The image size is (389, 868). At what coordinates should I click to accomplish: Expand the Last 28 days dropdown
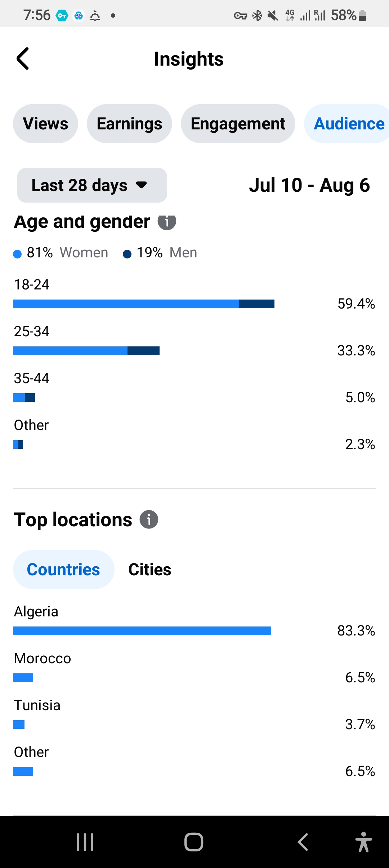tap(92, 185)
